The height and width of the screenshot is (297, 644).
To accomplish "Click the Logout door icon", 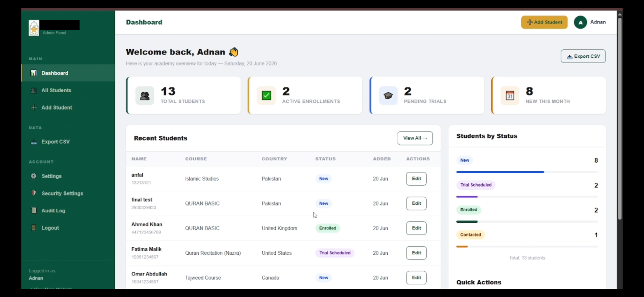I will [x=33, y=228].
